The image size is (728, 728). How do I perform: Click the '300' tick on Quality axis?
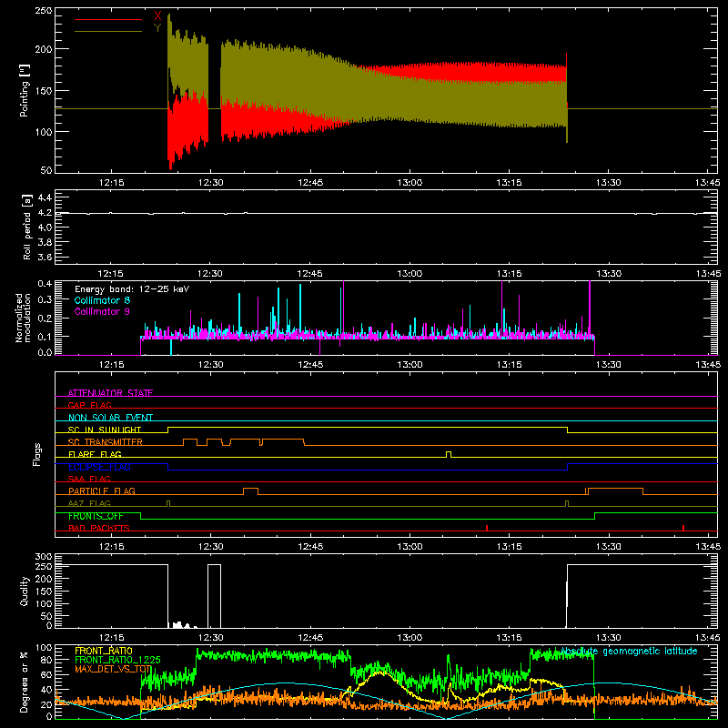(x=44, y=557)
